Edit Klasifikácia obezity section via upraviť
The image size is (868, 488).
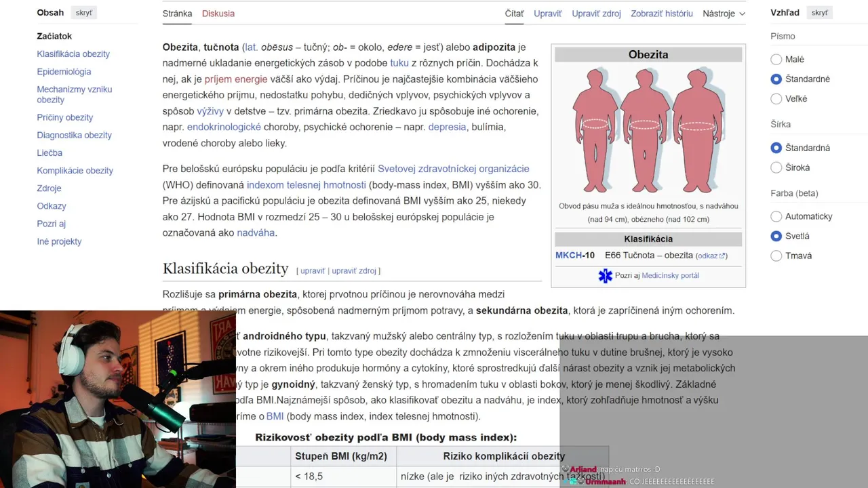313,271
